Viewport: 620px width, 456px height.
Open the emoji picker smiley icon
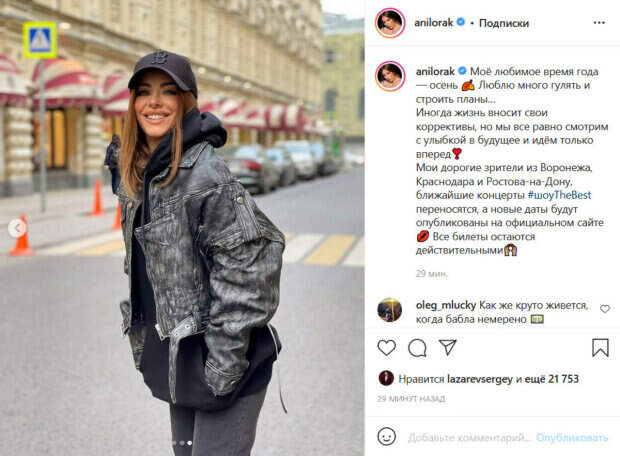386,437
